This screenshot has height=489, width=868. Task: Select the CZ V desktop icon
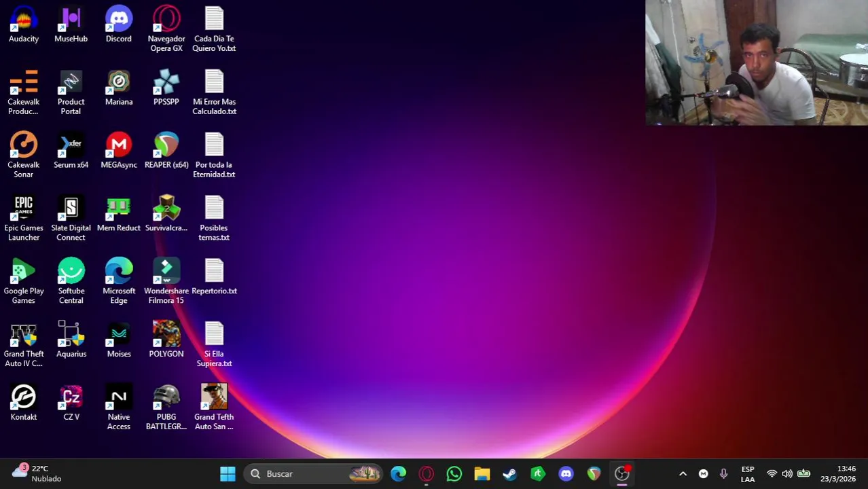pos(71,403)
